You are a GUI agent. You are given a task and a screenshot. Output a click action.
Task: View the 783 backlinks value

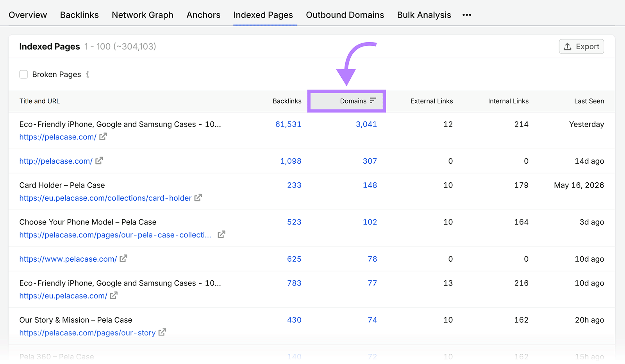pyautogui.click(x=294, y=283)
